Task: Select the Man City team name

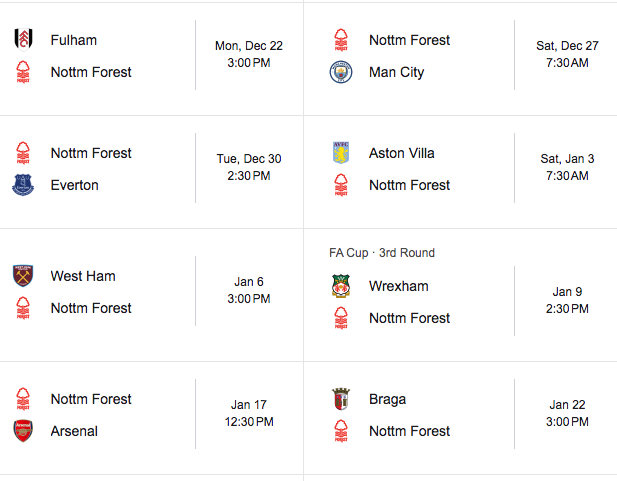Action: 396,72
